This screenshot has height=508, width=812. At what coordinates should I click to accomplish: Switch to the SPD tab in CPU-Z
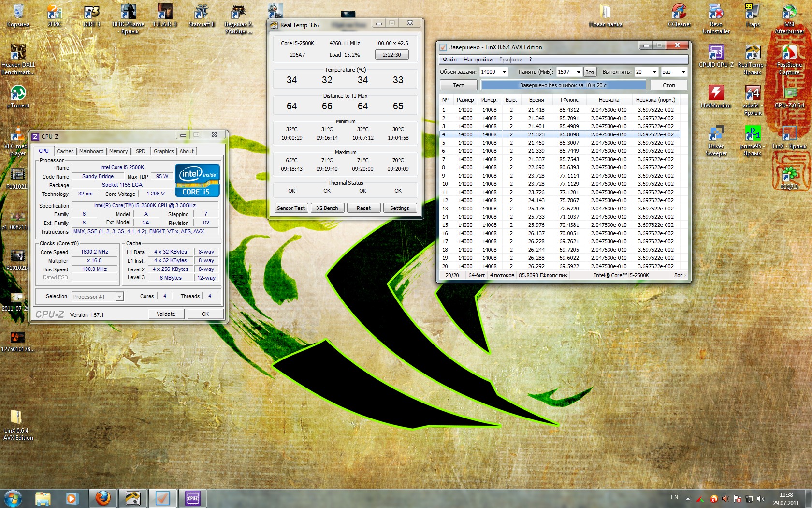click(141, 151)
